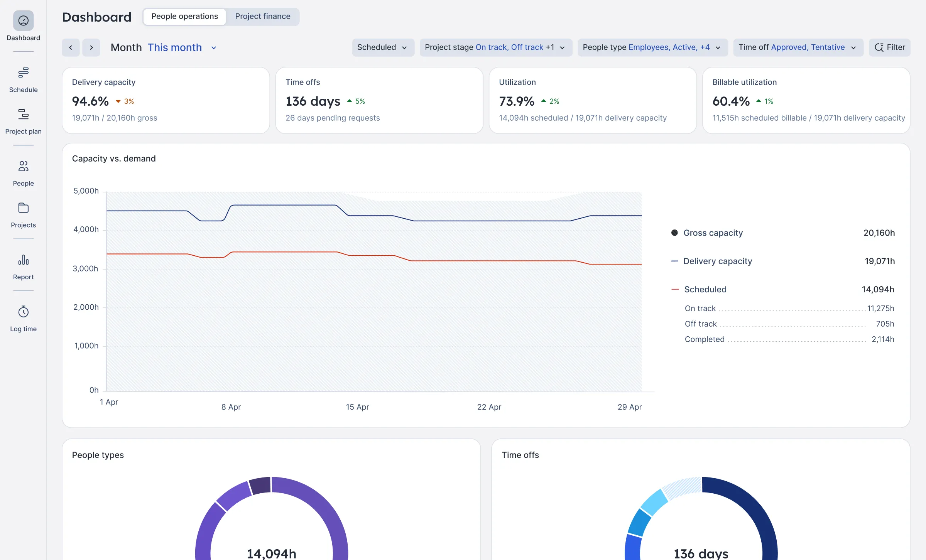Toggle the Delivery capacity line in the legend

(x=718, y=261)
